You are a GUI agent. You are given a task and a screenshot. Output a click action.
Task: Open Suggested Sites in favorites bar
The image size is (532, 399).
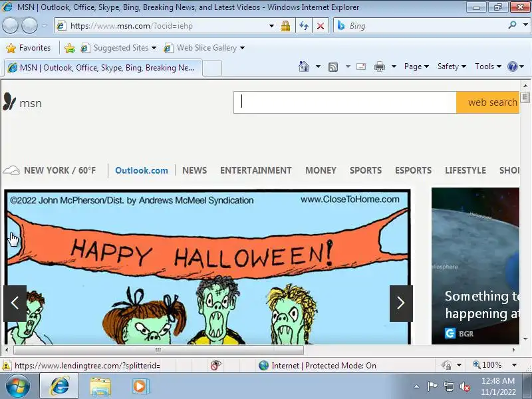click(x=118, y=48)
